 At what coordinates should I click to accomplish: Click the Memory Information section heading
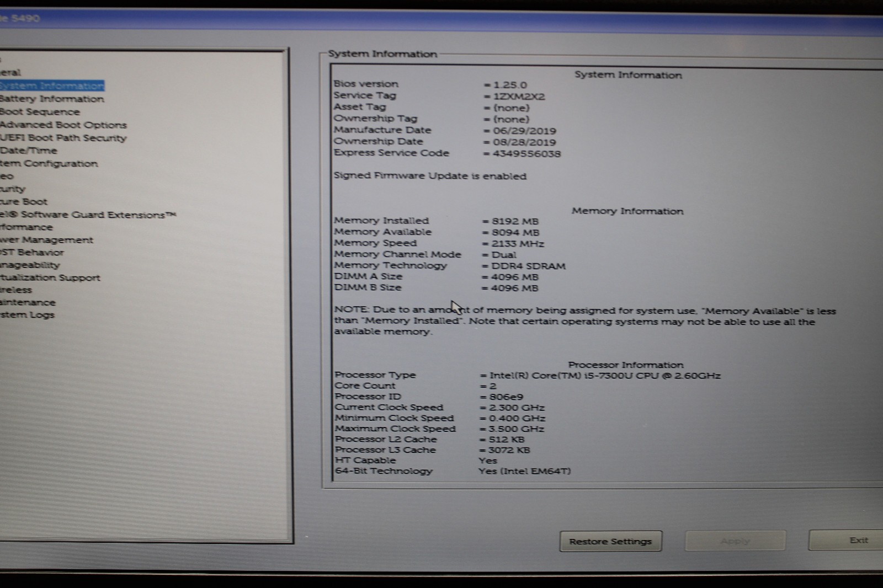coord(627,211)
